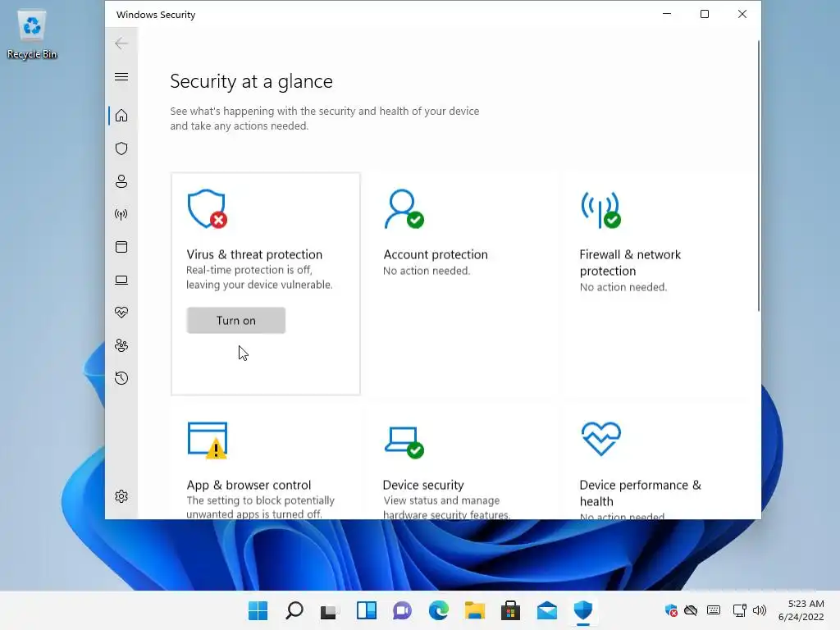Launch Microsoft Edge from taskbar

coord(439,610)
